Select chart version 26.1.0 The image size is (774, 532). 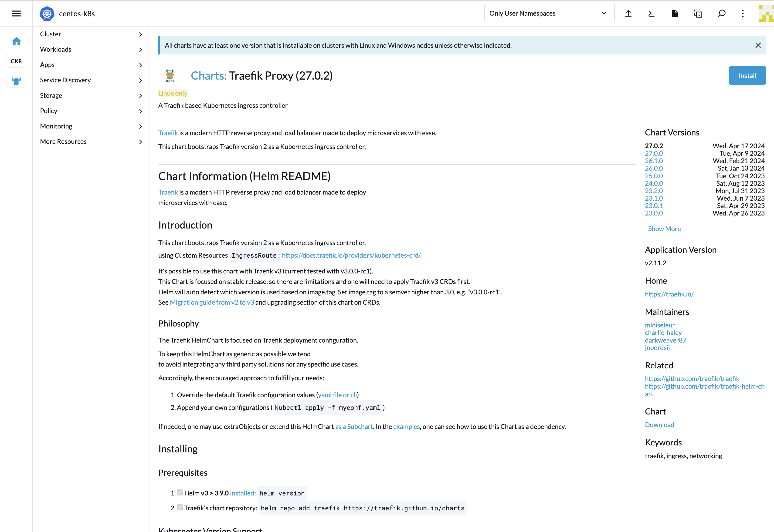654,161
